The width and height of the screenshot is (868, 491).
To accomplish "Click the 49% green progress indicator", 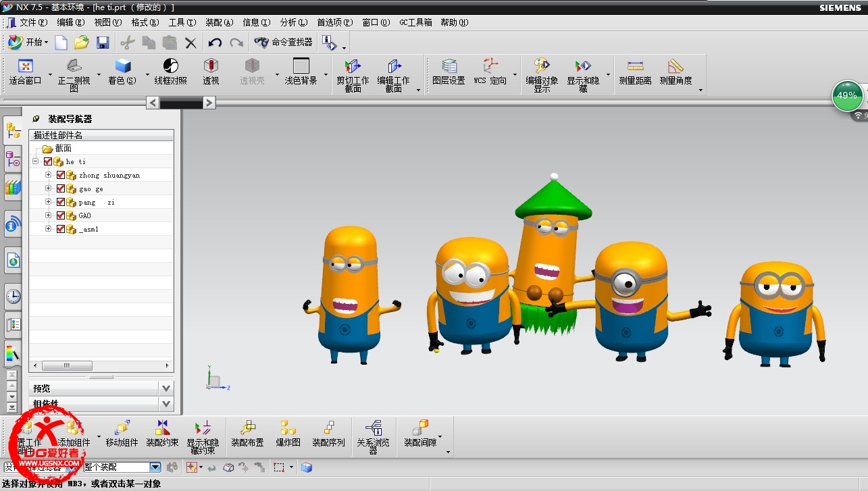I will coord(847,95).
